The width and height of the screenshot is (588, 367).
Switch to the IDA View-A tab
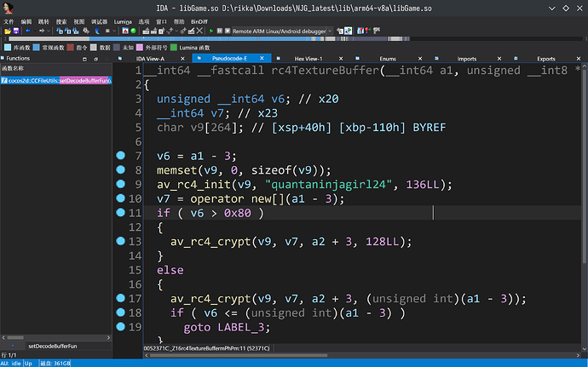[x=150, y=59]
